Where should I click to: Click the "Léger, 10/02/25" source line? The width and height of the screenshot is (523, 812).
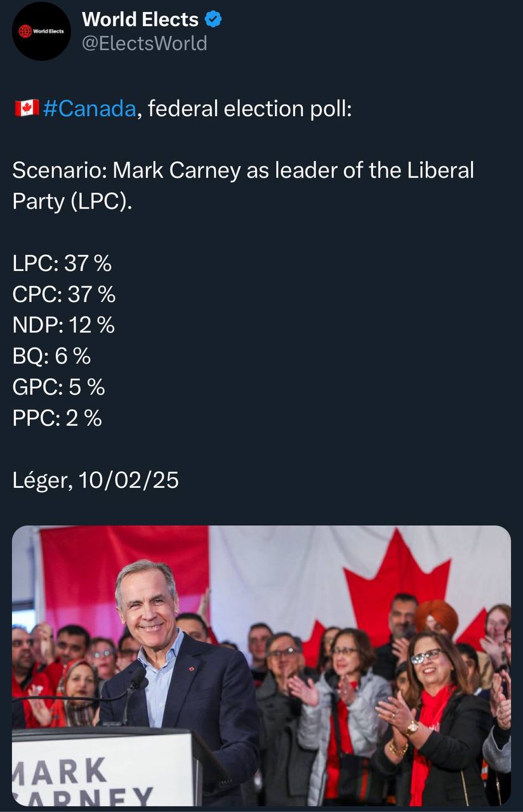coord(95,480)
